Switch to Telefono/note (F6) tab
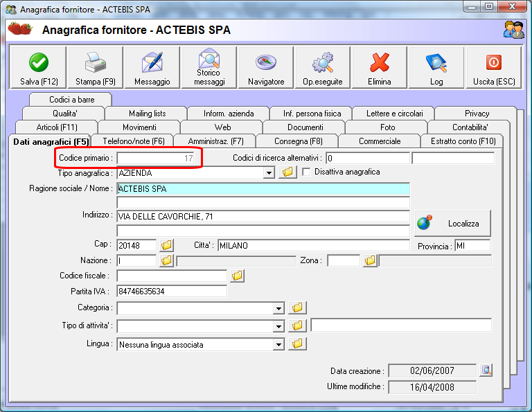The width and height of the screenshot is (532, 412). point(134,141)
